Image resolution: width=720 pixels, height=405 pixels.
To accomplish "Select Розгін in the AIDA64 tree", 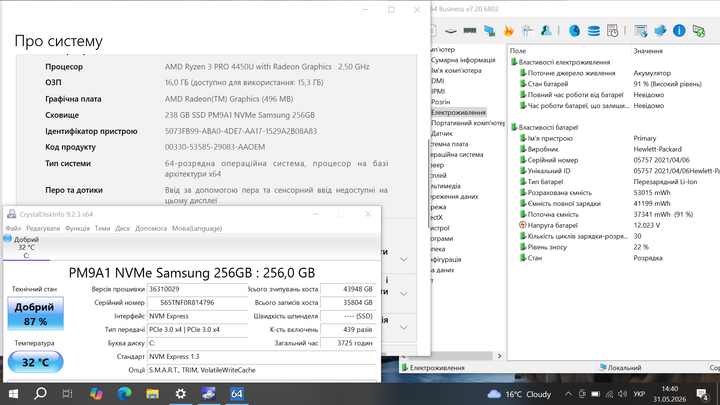I will [440, 102].
